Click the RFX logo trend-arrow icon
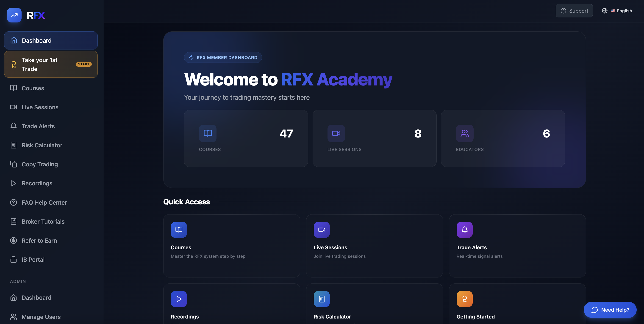Image resolution: width=644 pixels, height=324 pixels. pos(14,15)
